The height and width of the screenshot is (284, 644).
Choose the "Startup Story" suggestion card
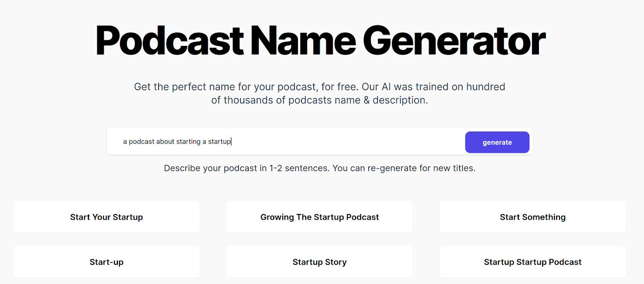pyautogui.click(x=320, y=262)
